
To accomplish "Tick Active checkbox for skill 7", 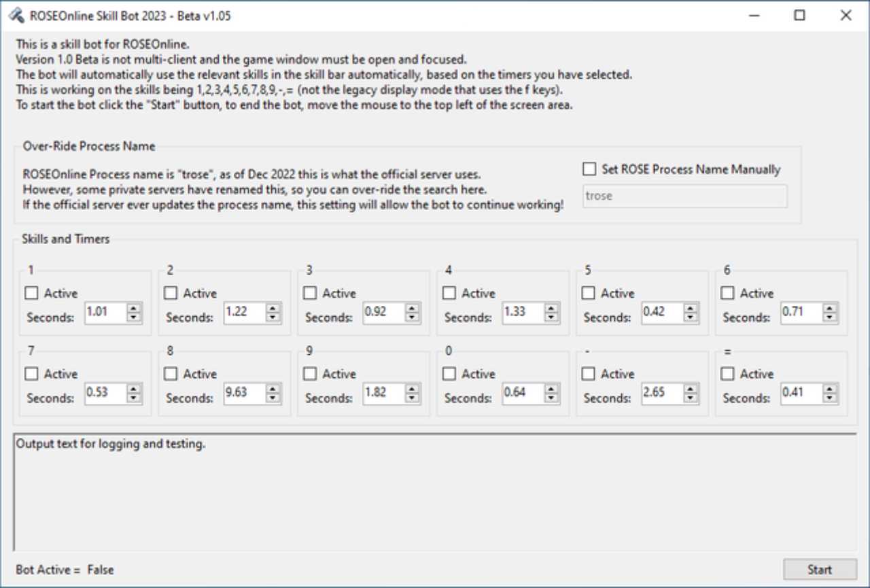I will tap(31, 374).
